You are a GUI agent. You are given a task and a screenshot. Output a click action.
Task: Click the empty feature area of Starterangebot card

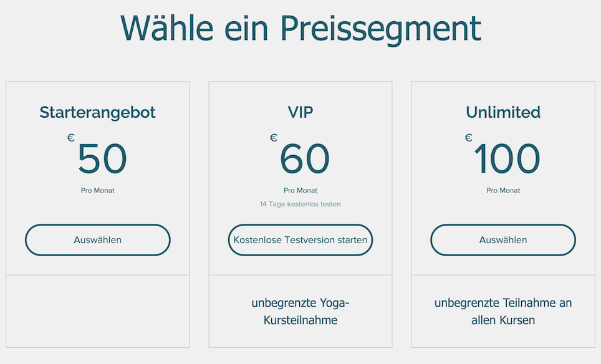tap(97, 311)
